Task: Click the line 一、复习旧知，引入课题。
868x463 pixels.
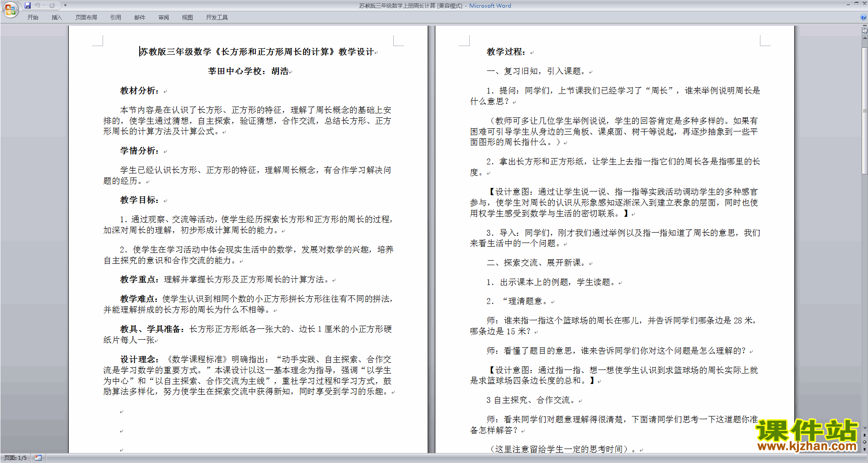Action: click(536, 71)
